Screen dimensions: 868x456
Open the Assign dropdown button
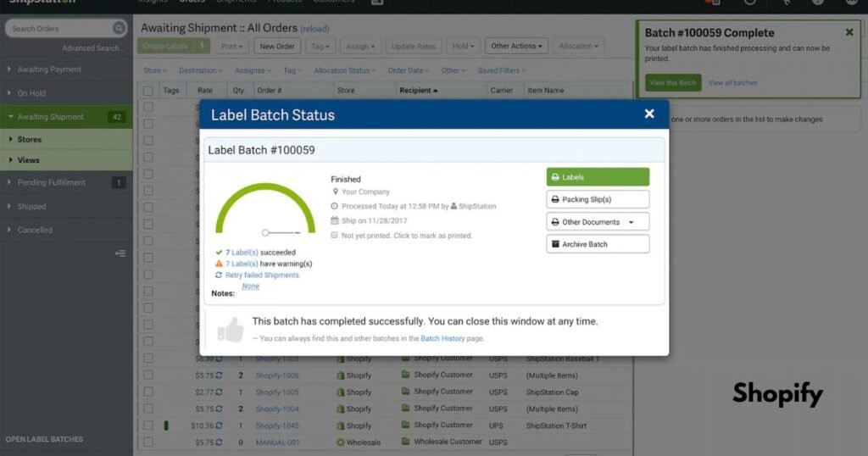360,46
